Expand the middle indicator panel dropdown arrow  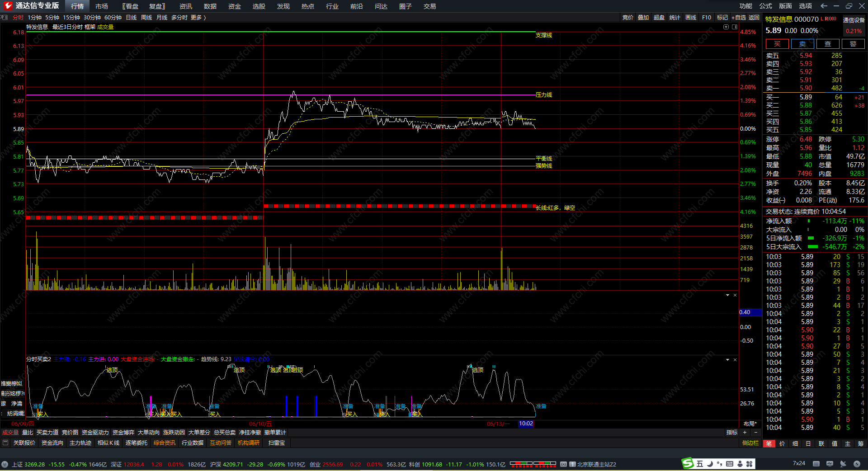click(727, 295)
